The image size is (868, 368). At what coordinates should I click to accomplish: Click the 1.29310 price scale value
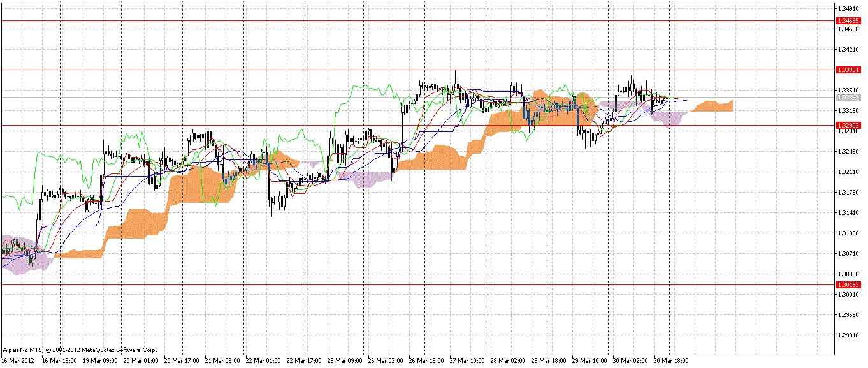point(849,334)
